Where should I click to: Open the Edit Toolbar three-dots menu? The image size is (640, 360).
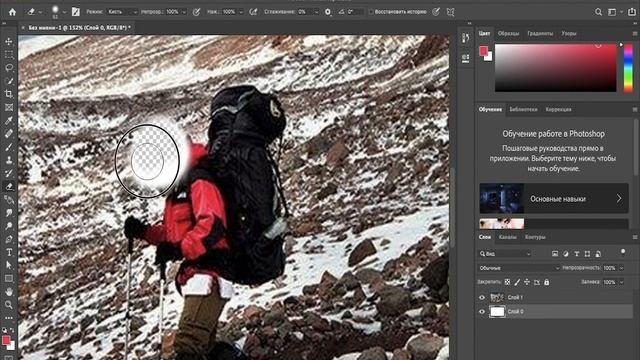(9, 318)
